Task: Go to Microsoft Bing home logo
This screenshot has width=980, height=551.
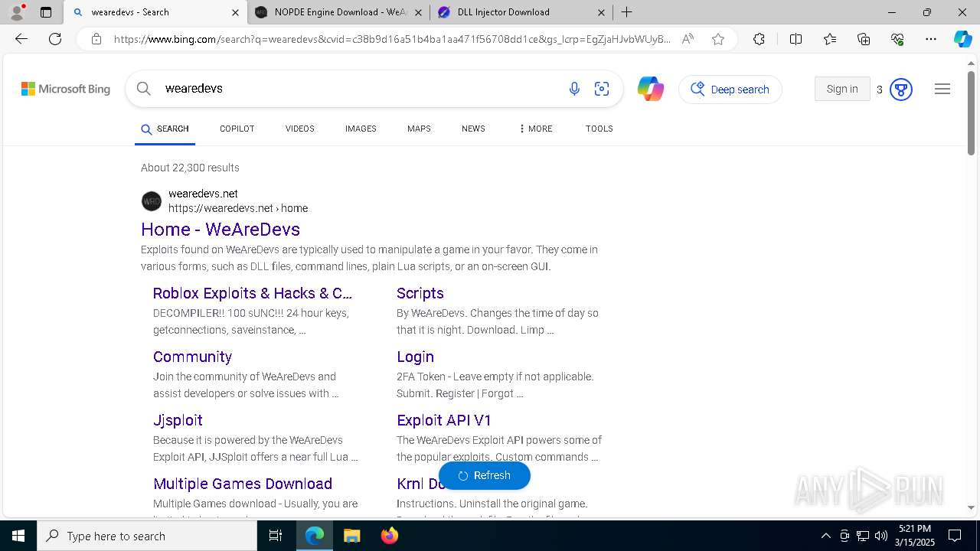Action: click(66, 89)
